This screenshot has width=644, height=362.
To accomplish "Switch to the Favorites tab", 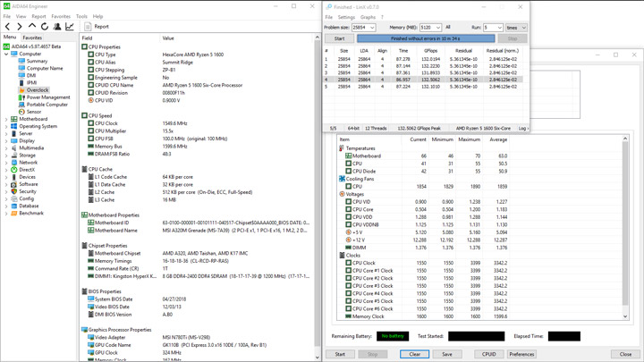I will coord(32,38).
